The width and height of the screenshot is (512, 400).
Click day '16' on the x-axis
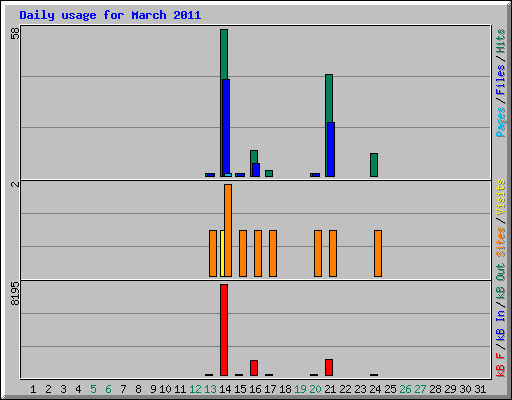[255, 389]
